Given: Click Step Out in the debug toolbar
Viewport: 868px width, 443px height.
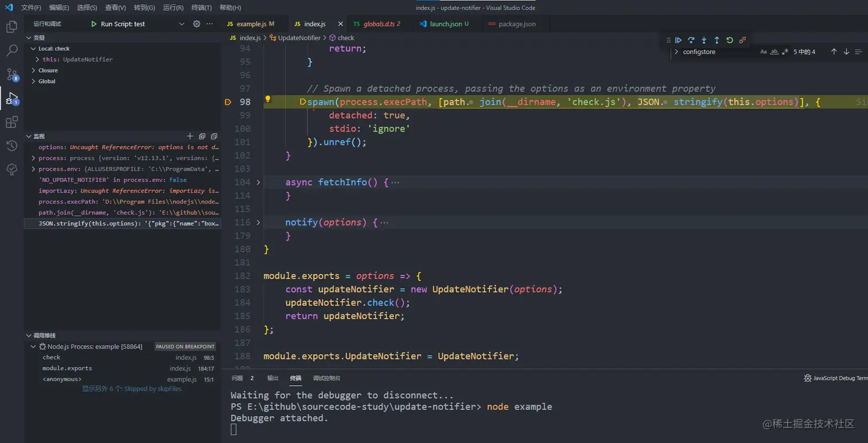Looking at the screenshot, I should [716, 40].
